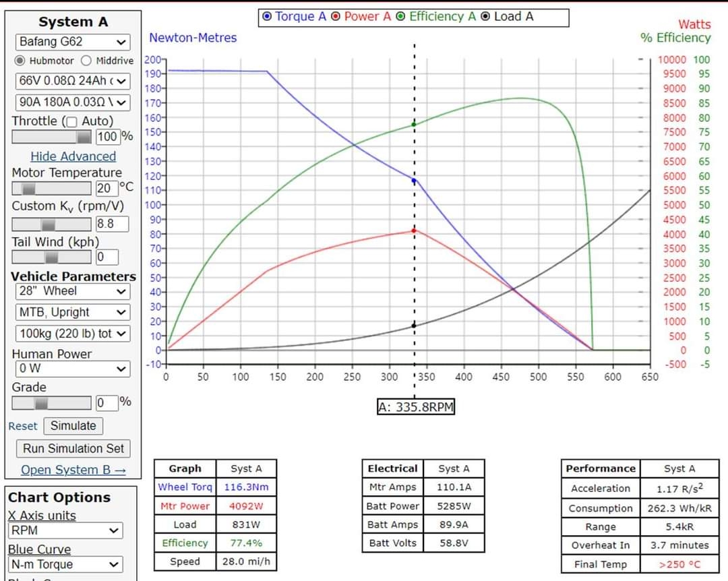Click the Motor Temperature slider

[51, 188]
